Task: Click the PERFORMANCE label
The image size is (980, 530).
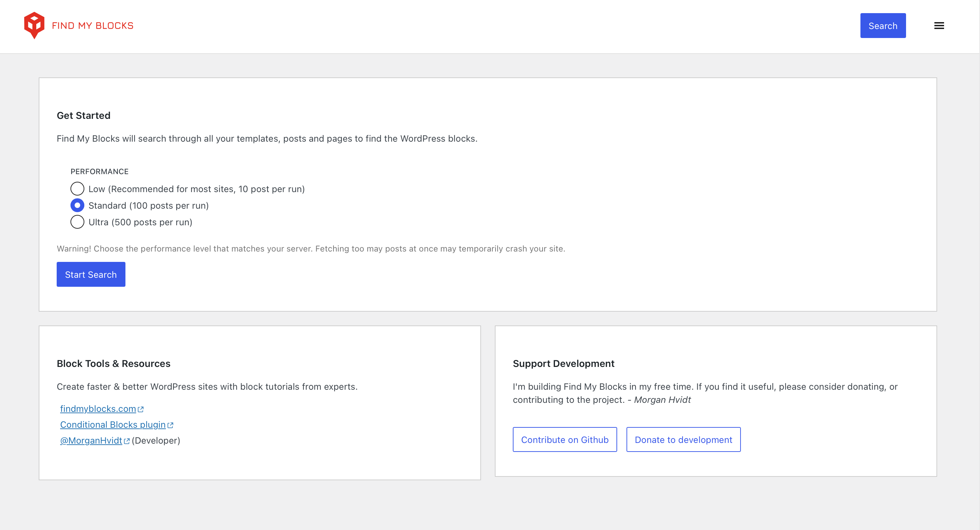Action: point(100,172)
